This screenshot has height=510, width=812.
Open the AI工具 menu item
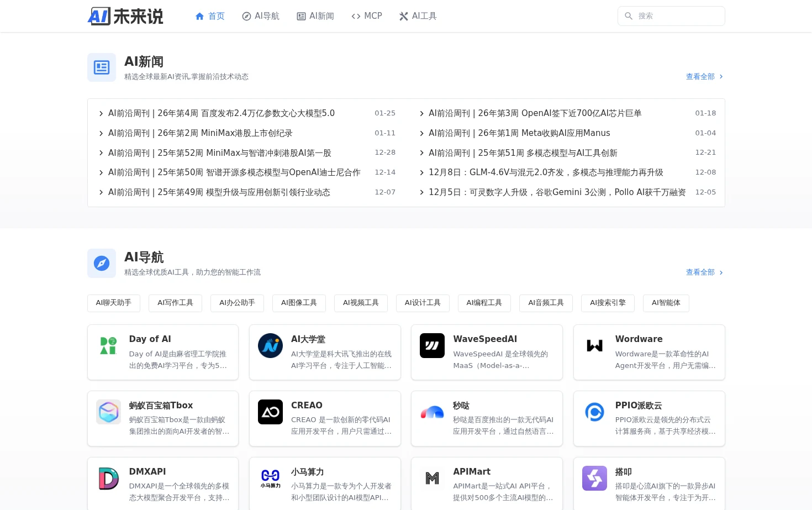[418, 17]
